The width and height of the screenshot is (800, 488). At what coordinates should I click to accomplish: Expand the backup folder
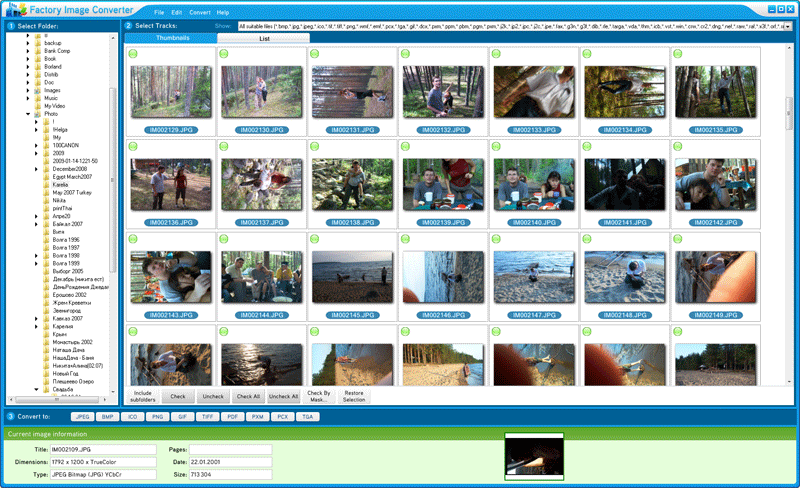28,43
